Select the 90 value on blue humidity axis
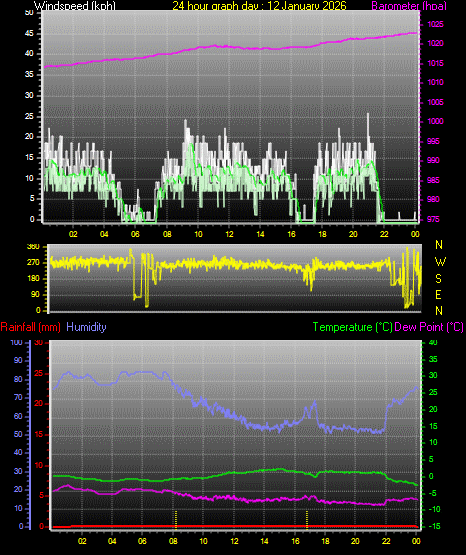Image resolution: width=466 pixels, height=555 pixels. tap(18, 360)
